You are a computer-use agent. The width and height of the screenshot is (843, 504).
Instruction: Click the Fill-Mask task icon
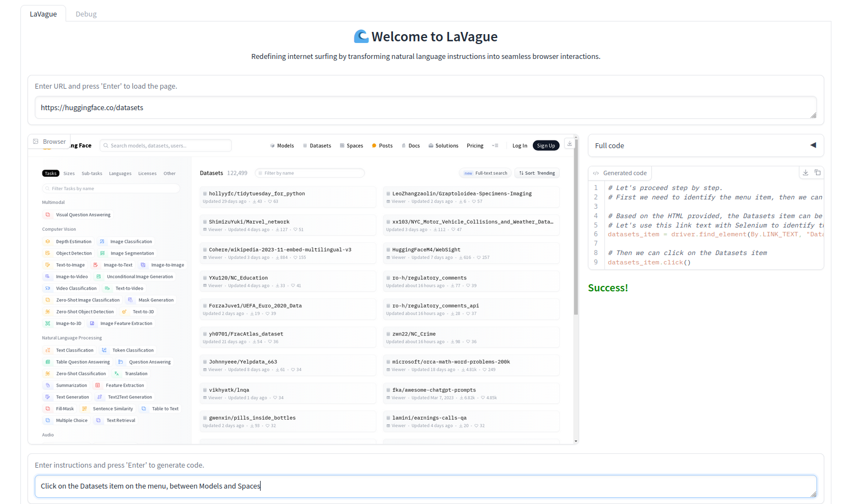coord(48,409)
